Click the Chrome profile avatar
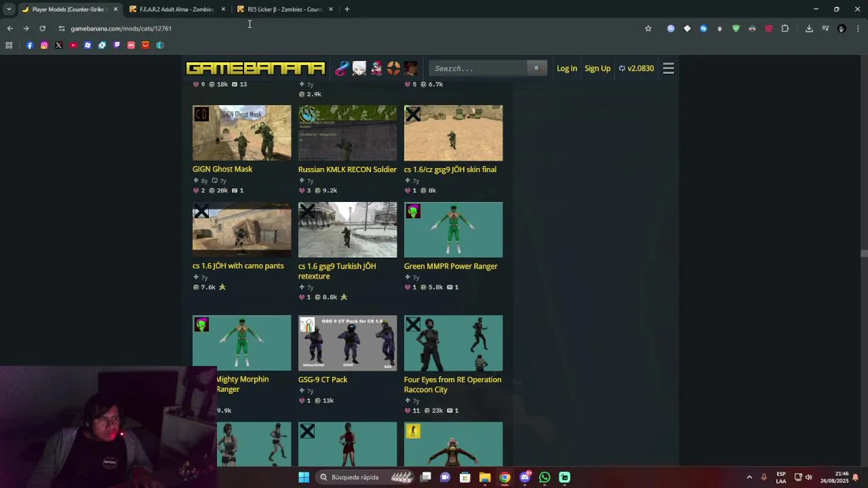This screenshot has width=868, height=488. pos(842,28)
